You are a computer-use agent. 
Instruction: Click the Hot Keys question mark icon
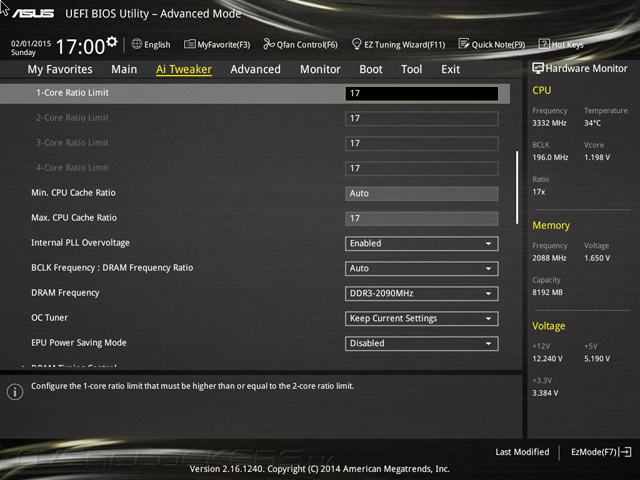click(x=544, y=44)
